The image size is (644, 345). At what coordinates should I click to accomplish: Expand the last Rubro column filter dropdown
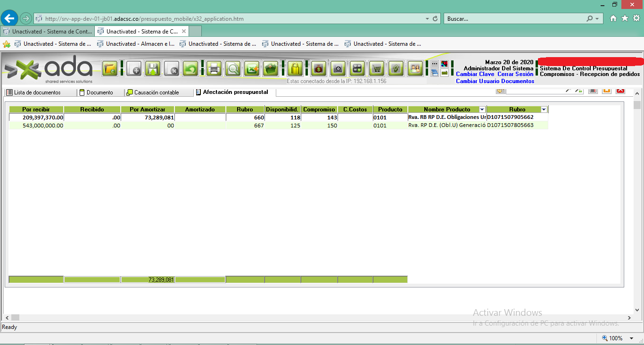[544, 109]
